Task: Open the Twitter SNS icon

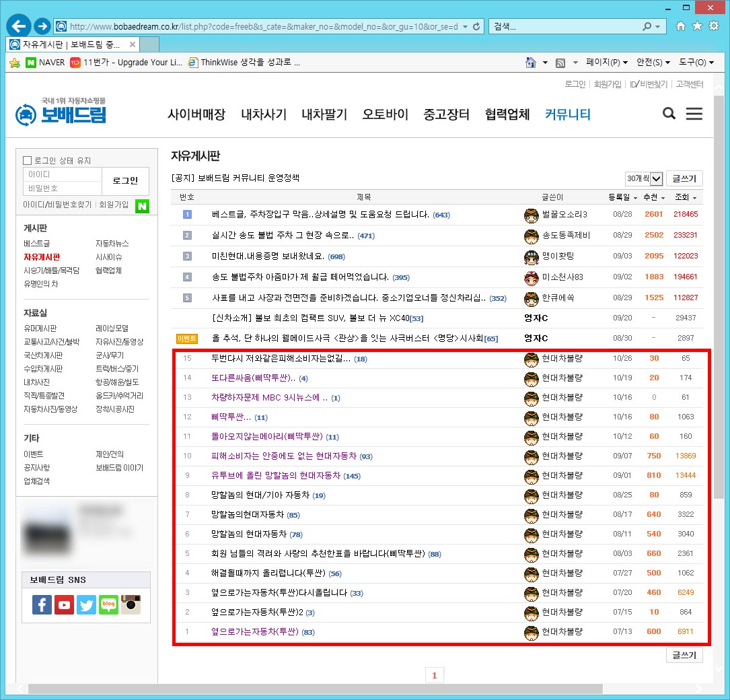Action: (x=86, y=604)
